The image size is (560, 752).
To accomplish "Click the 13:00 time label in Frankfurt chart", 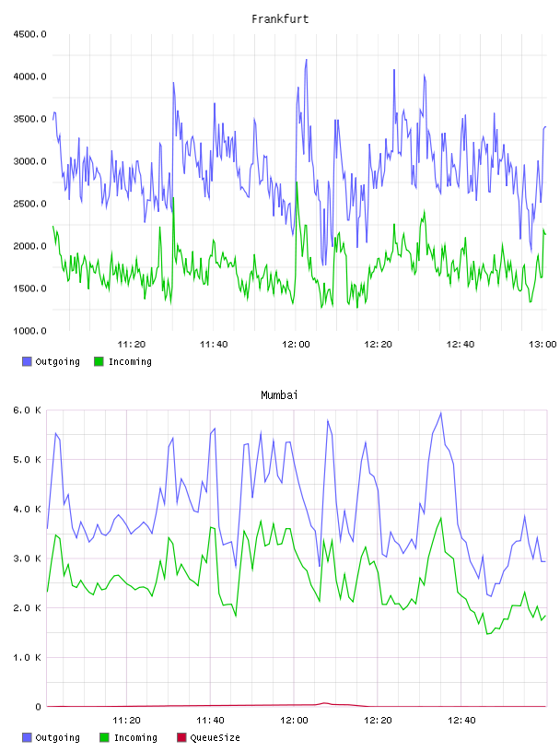I will click(x=542, y=344).
